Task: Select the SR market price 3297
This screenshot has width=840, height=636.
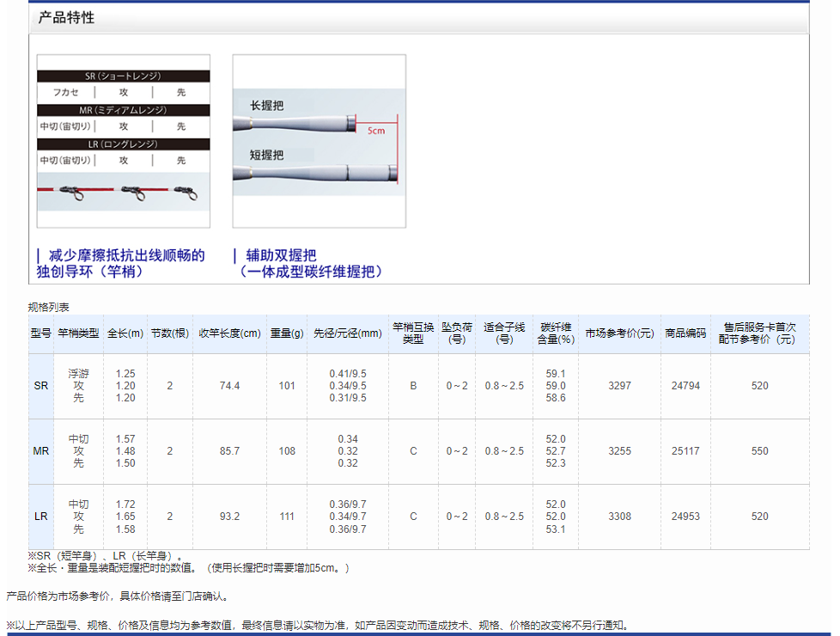Action: (619, 386)
